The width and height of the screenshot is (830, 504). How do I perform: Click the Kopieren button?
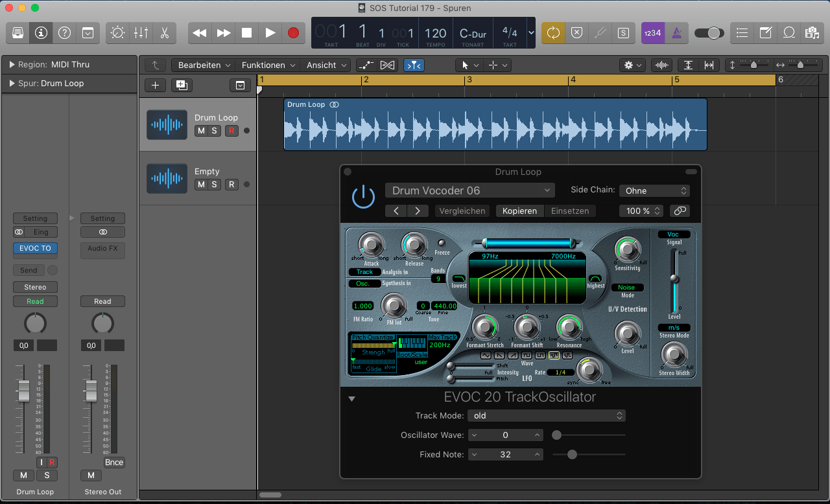519,211
